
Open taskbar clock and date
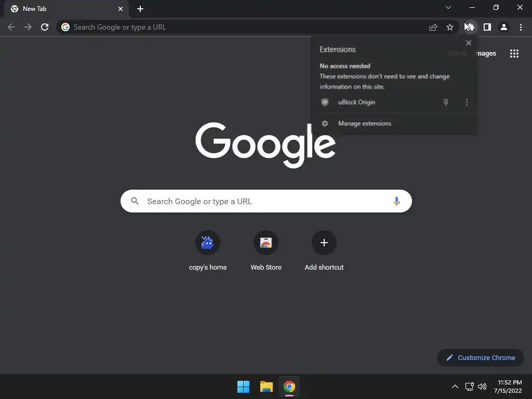coord(508,387)
